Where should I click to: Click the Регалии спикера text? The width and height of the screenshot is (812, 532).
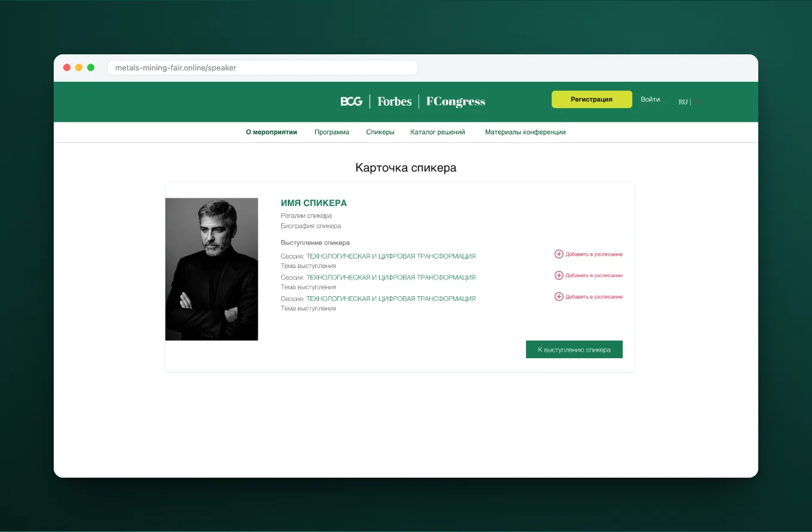[x=306, y=216]
